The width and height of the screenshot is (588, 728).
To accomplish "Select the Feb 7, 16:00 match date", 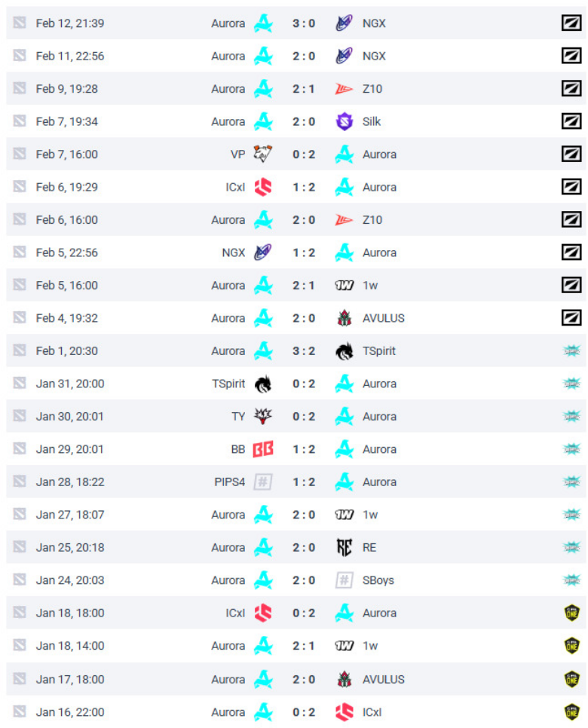I will [x=66, y=154].
